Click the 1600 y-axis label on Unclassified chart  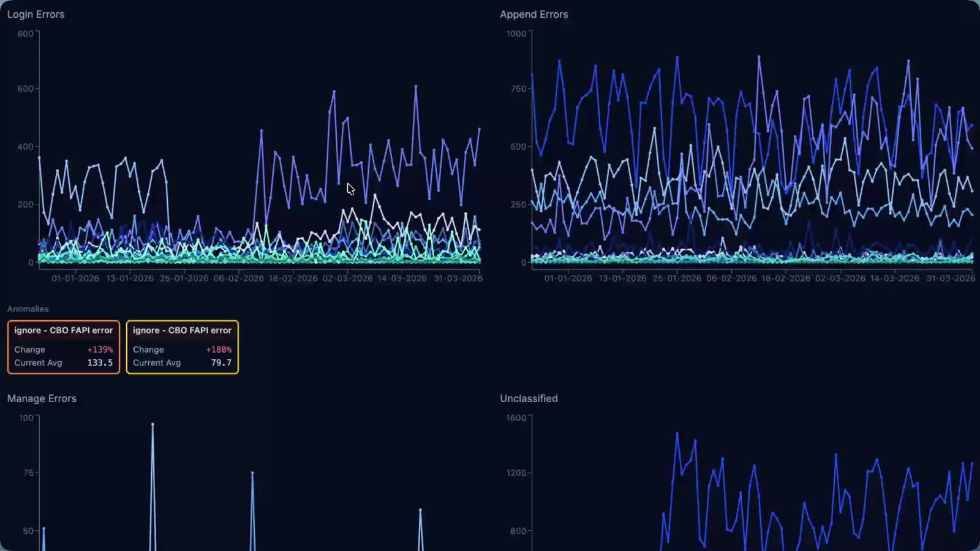(x=516, y=418)
